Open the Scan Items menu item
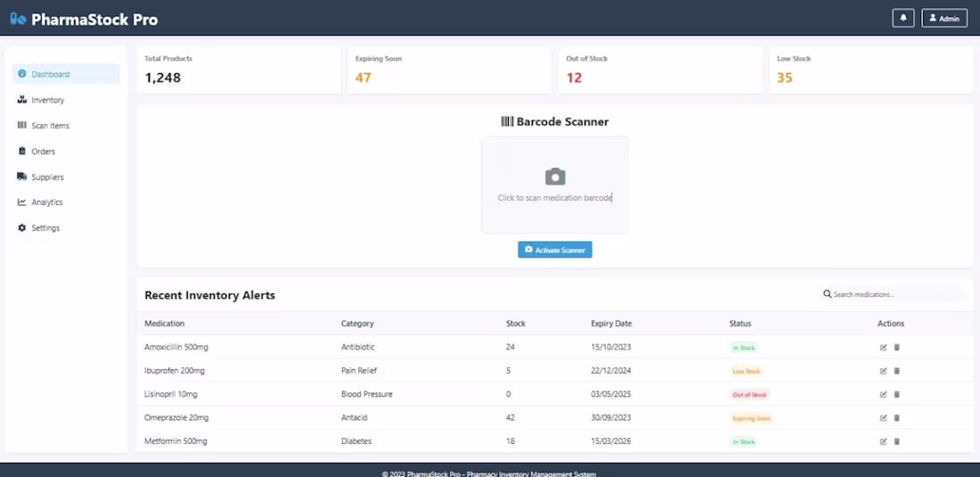This screenshot has width=980, height=477. click(66, 125)
